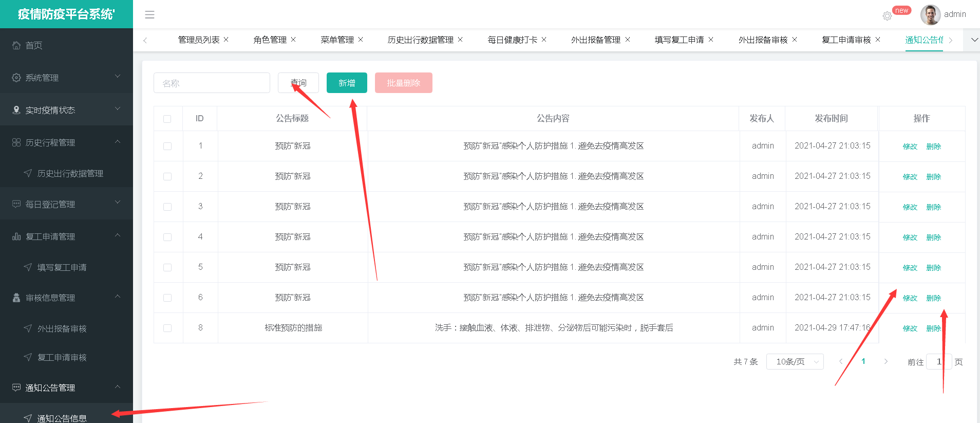Close the 历史出行数据管理 tab
This screenshot has width=980, height=423.
pyautogui.click(x=460, y=40)
